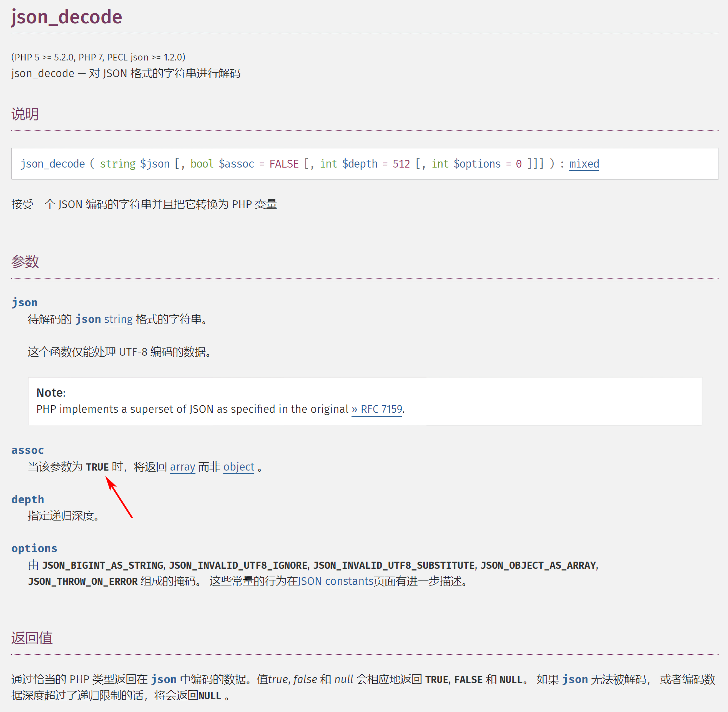Screen dimensions: 728x712
Task: Click '$options' in the signature
Action: 477,164
